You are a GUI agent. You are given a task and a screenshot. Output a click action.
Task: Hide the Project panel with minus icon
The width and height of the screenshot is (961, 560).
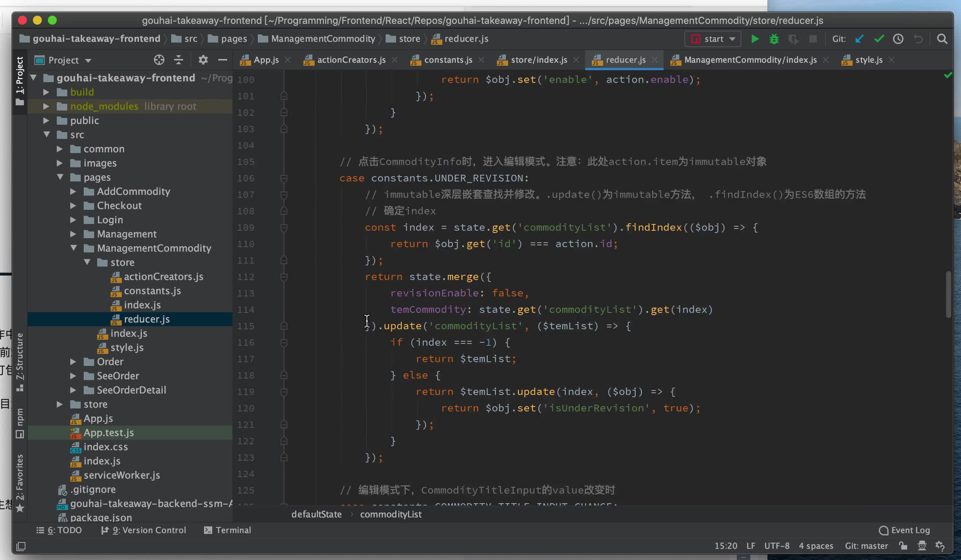click(x=222, y=60)
